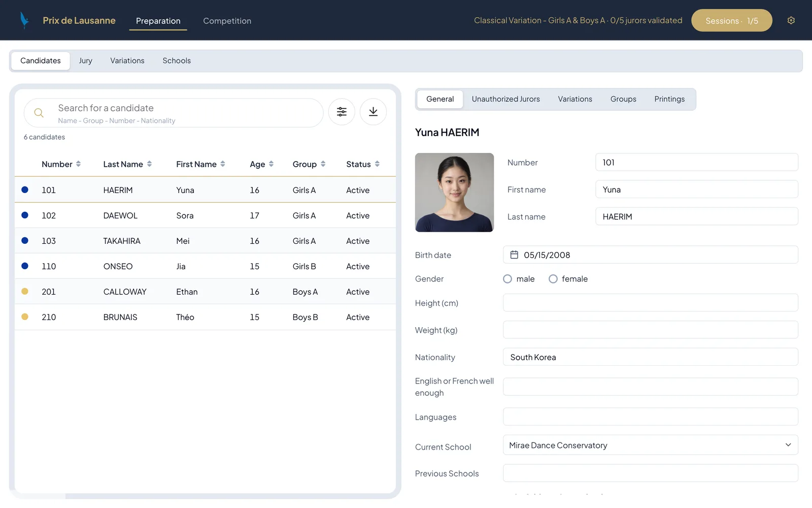Click the Search for a candidate field
Viewport: 812px width, 508px height.
[174, 113]
